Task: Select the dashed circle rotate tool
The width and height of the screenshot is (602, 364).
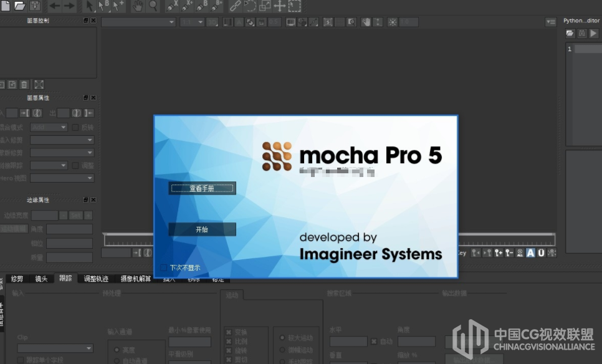Action: pos(250,6)
